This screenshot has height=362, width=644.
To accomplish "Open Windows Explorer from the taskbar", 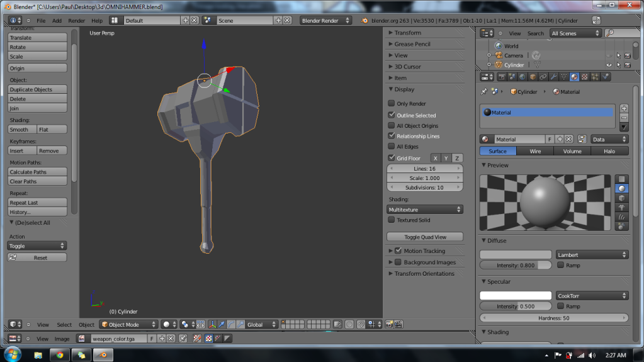I will pos(38,355).
